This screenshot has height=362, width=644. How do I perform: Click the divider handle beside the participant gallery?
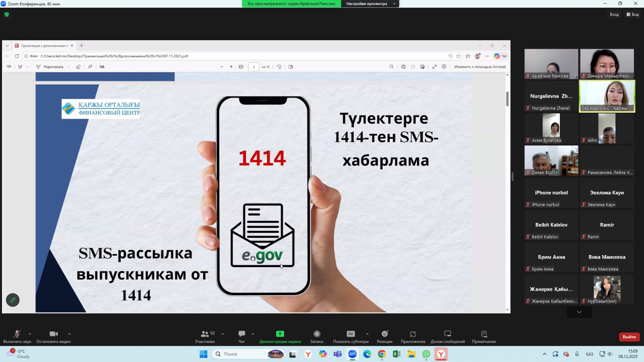(x=512, y=177)
